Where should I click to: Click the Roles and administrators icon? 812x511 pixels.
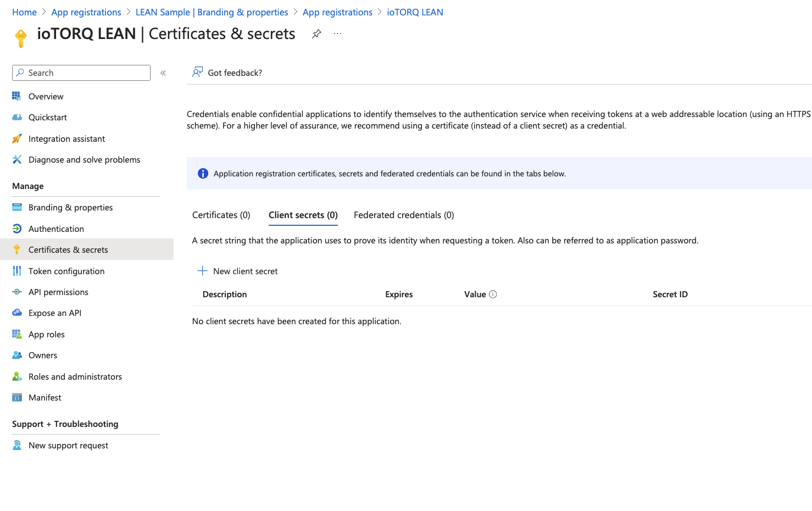point(17,376)
